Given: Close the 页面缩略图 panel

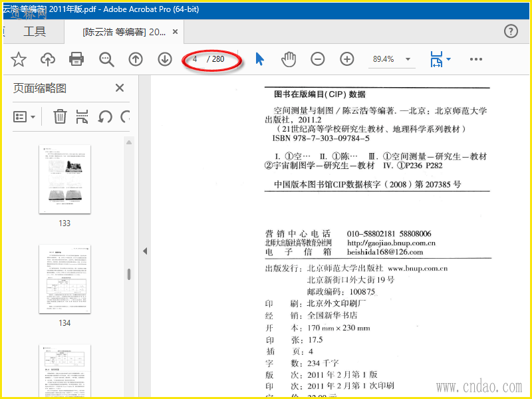Looking at the screenshot, I should pyautogui.click(x=120, y=88).
